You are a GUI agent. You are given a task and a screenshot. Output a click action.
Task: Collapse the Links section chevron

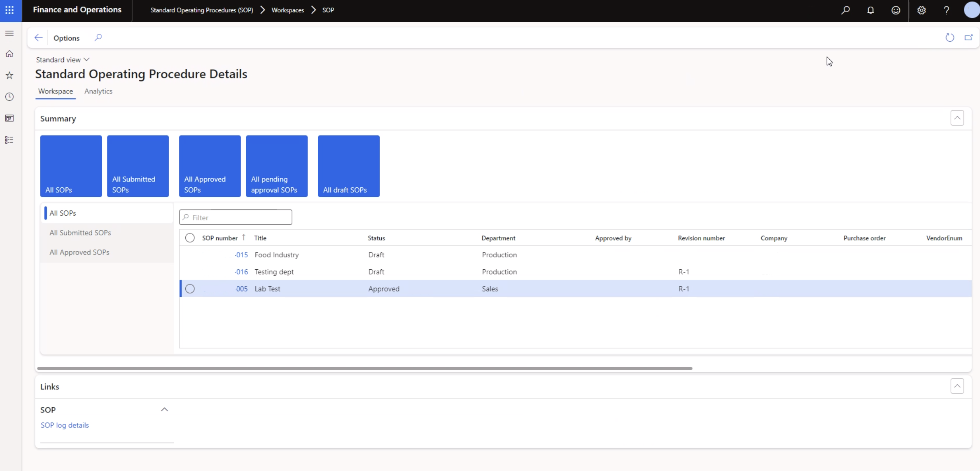point(957,386)
